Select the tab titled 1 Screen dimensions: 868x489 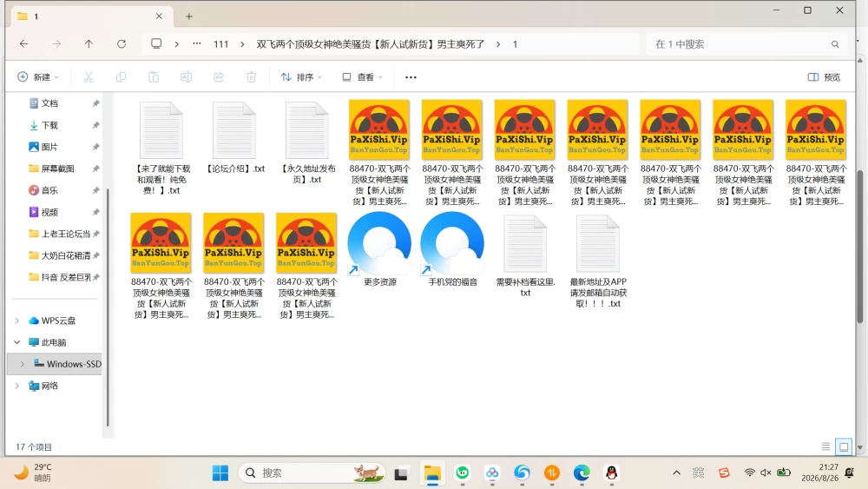click(91, 16)
